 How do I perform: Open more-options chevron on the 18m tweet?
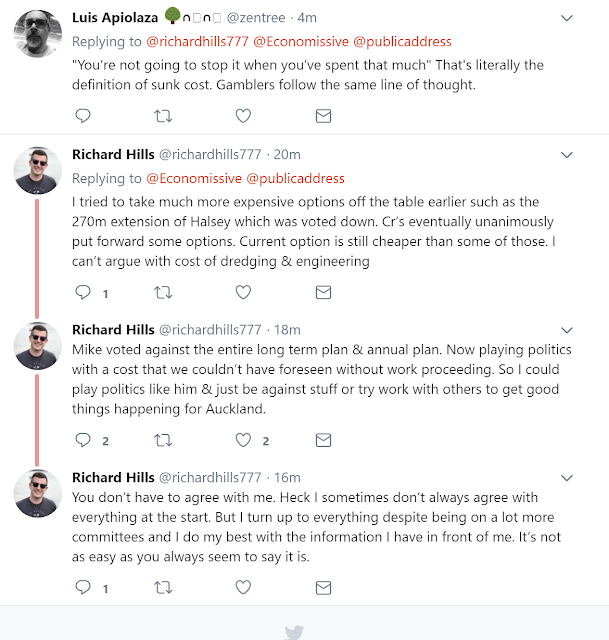pos(567,330)
